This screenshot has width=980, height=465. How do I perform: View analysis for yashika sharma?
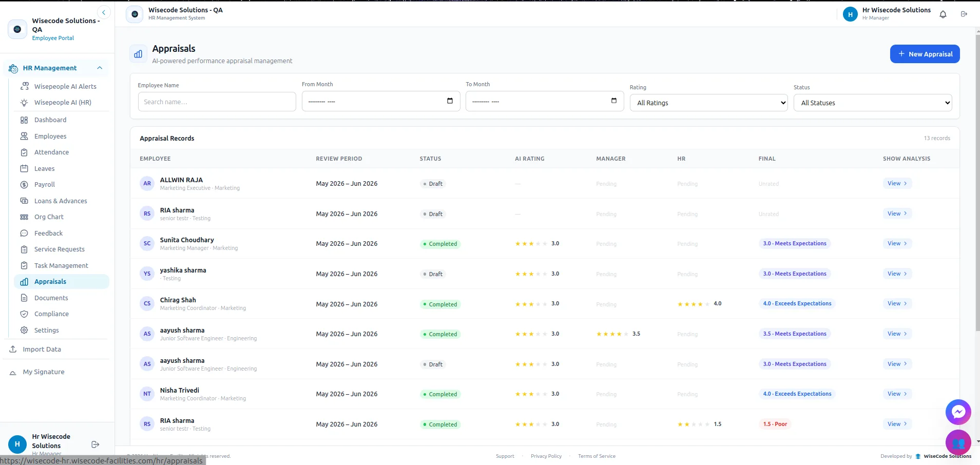point(897,274)
